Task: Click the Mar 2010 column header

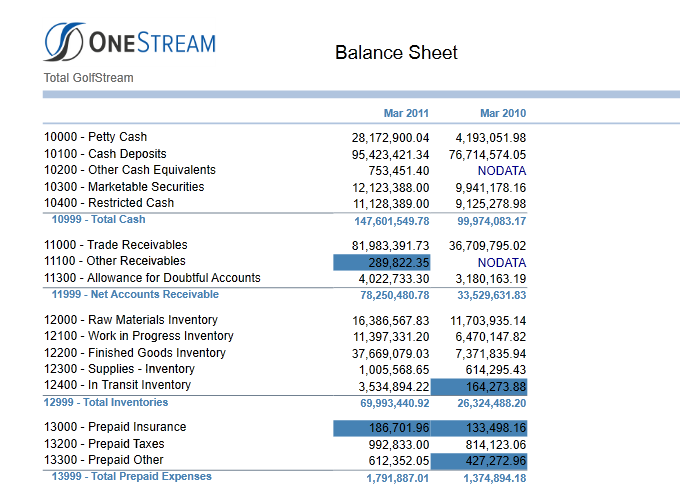Action: (503, 113)
